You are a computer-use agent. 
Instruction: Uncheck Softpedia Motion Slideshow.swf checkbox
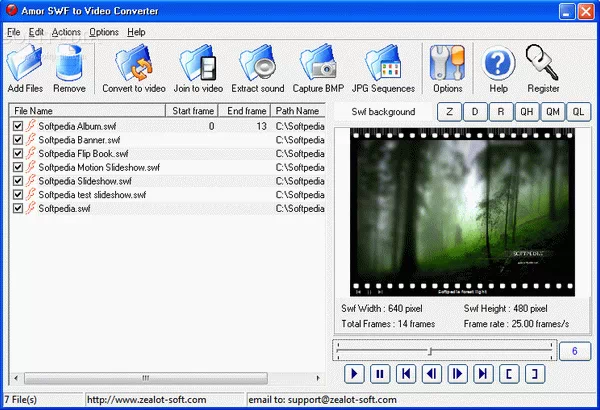pos(18,167)
